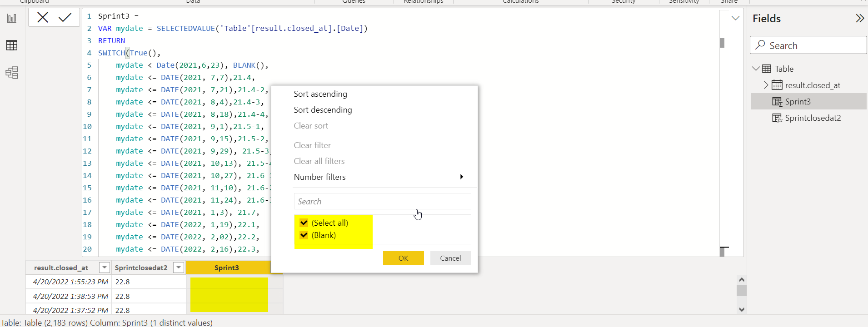This screenshot has height=327, width=868.
Task: Click the SWITCH function on formula line 4
Action: coord(111,53)
